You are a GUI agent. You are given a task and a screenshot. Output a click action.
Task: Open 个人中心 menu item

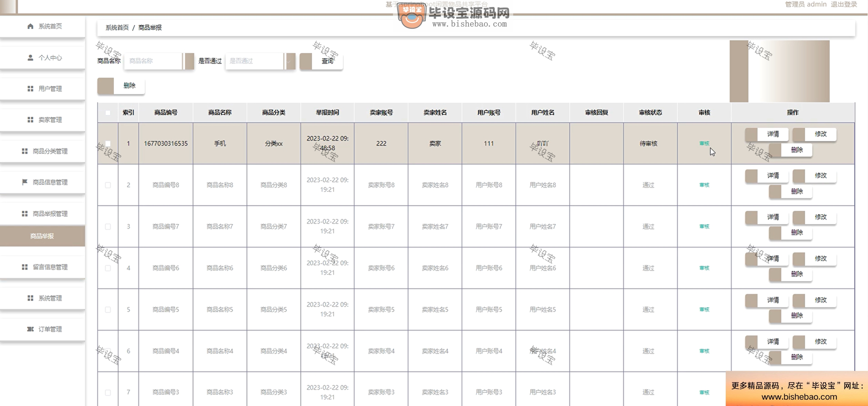(x=42, y=58)
